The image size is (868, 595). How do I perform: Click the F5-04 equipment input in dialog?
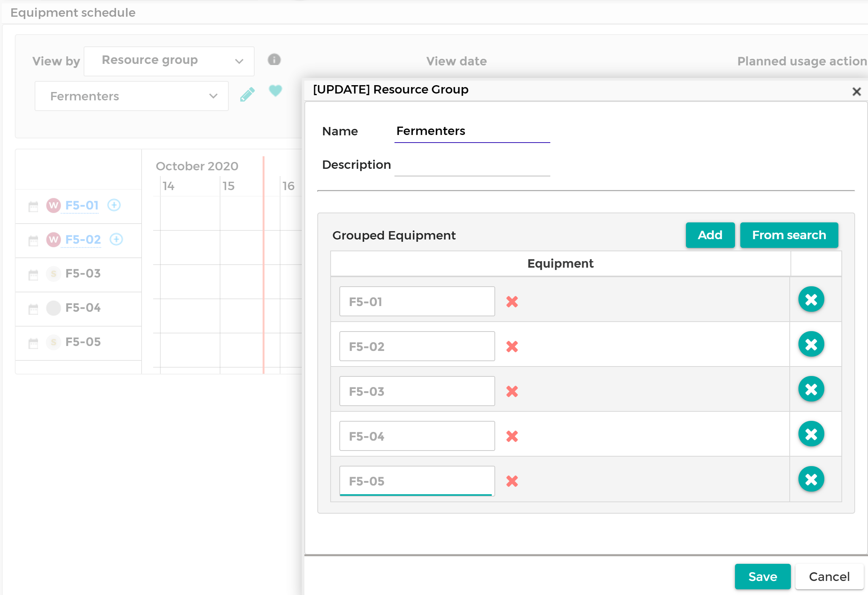pos(417,436)
